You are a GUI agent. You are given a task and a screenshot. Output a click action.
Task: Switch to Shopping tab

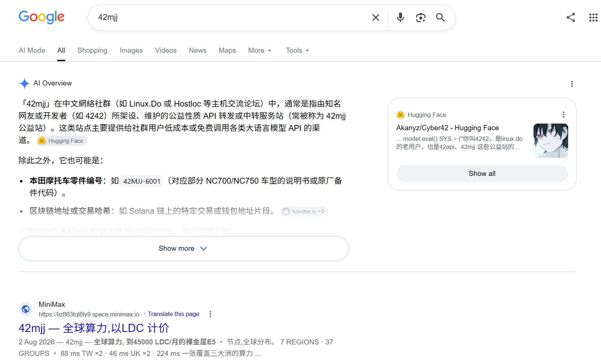click(x=92, y=50)
